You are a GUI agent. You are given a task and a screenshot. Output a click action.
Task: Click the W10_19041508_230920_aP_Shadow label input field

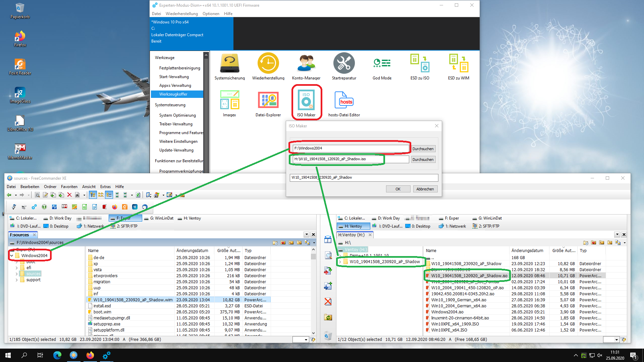coord(364,178)
